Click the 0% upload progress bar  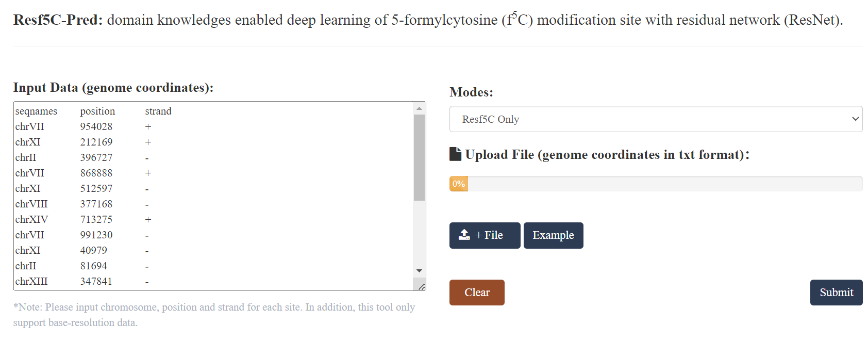[x=656, y=184]
